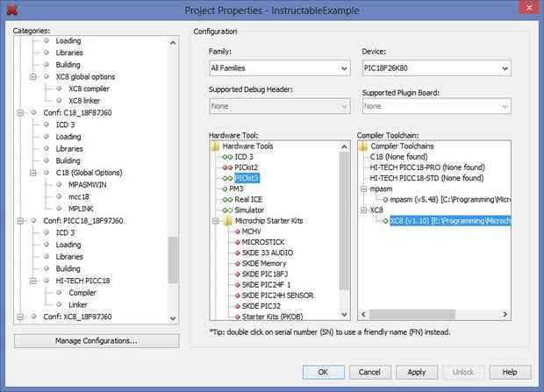Select MCHV starter kit

tap(251, 232)
